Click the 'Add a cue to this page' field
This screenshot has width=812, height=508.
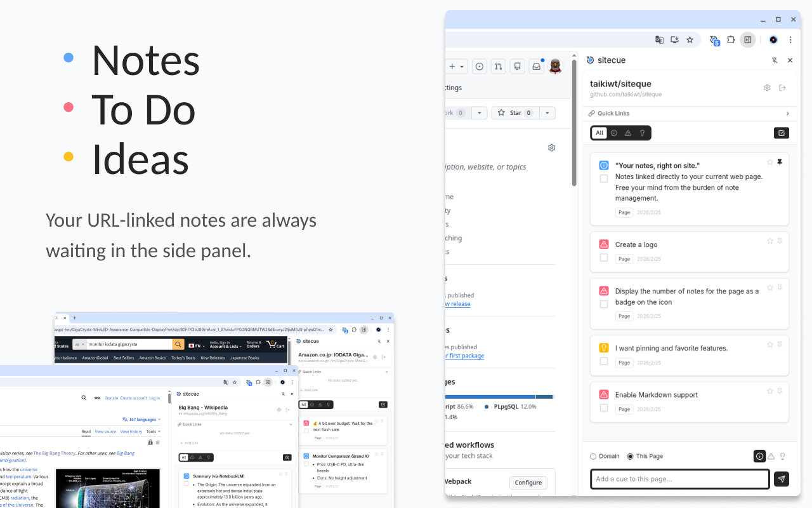(x=680, y=479)
